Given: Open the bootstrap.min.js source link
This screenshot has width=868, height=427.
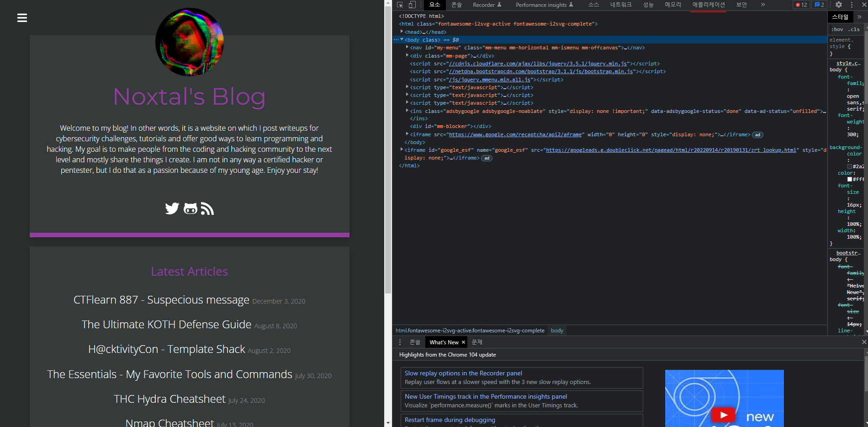Looking at the screenshot, I should coord(540,71).
